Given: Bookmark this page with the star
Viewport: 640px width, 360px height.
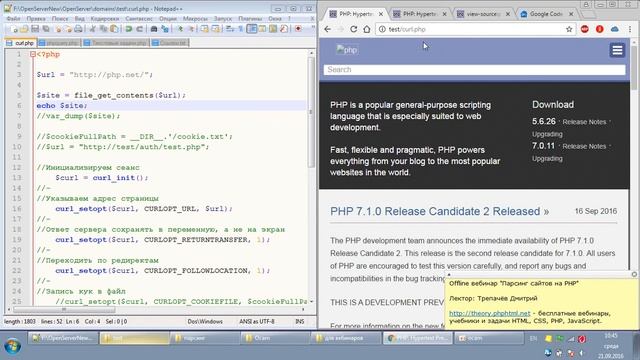Looking at the screenshot, I should (569, 29).
